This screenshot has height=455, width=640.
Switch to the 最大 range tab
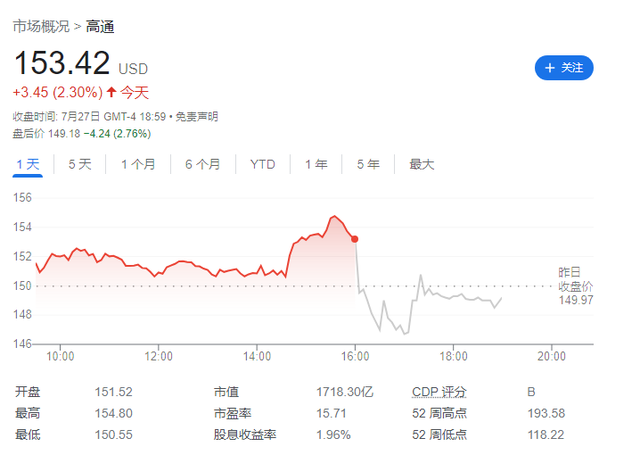tap(422, 164)
